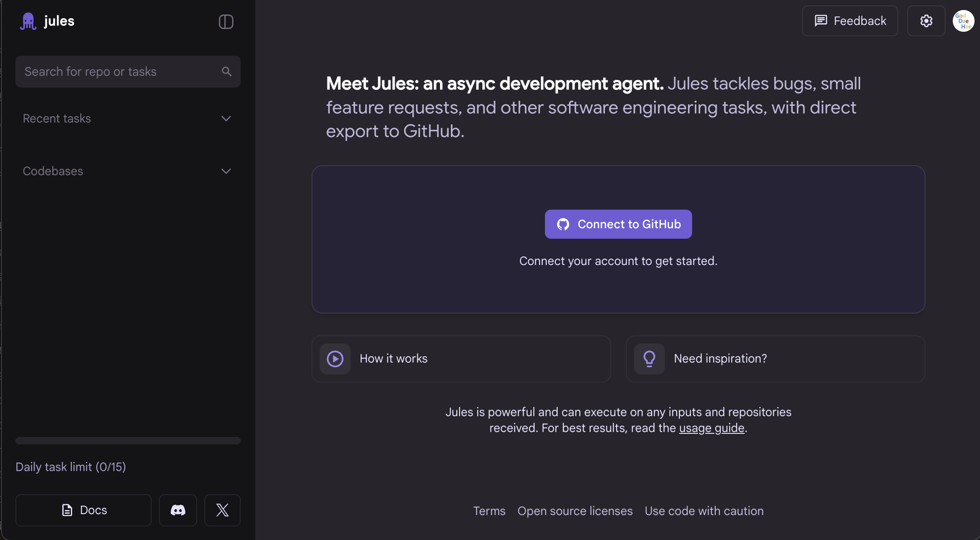
Task: Focus the Search for repo or tasks field
Action: pos(118,72)
